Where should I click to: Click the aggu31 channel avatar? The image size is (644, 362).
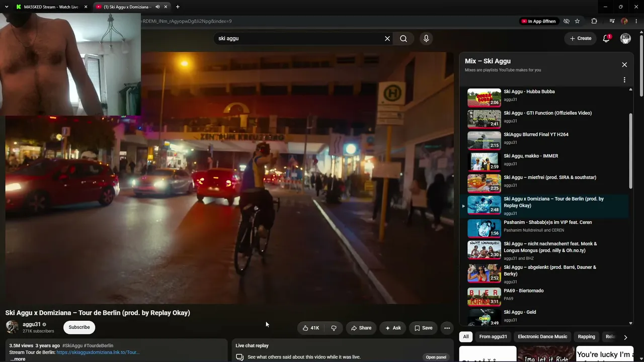coord(12,327)
